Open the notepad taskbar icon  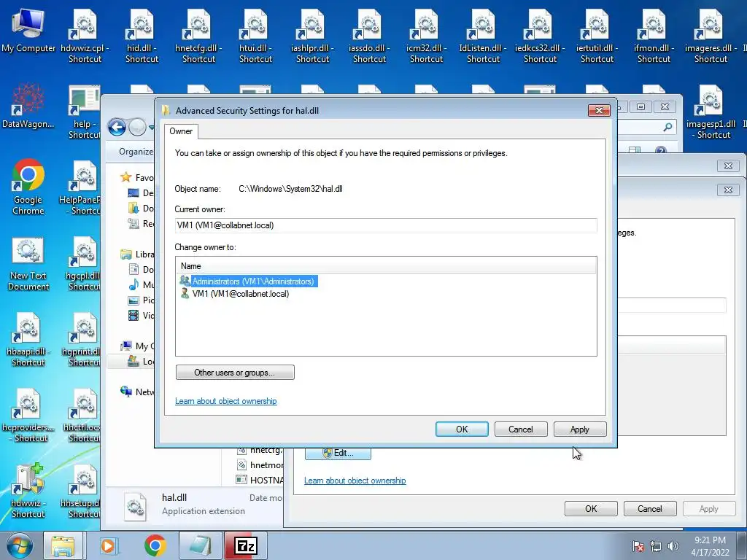click(200, 545)
